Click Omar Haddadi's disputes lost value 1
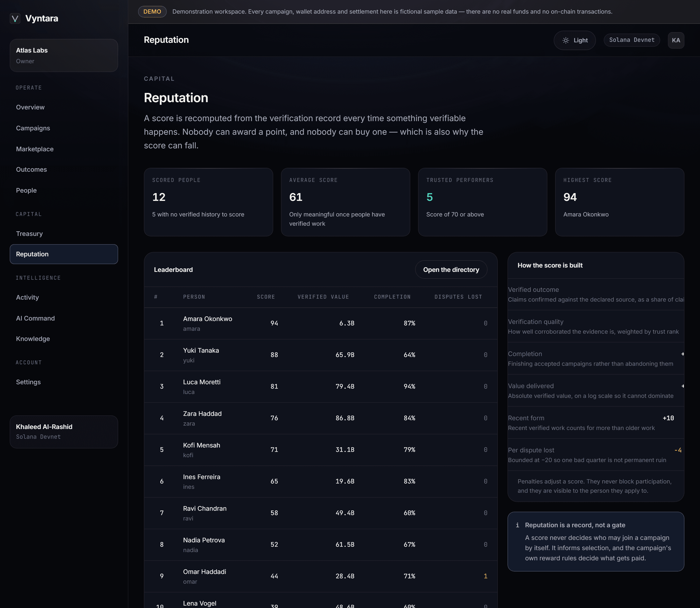The image size is (700, 608). pyautogui.click(x=485, y=576)
